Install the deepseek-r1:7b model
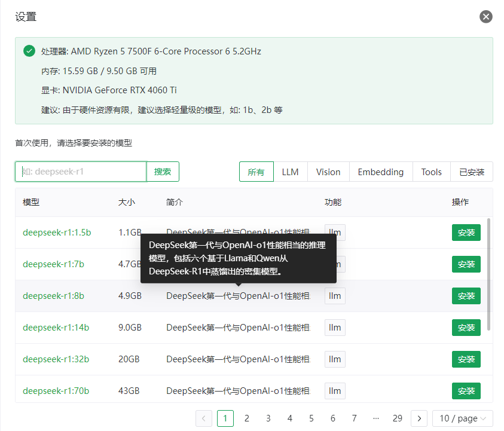504x431 pixels. pos(466,264)
